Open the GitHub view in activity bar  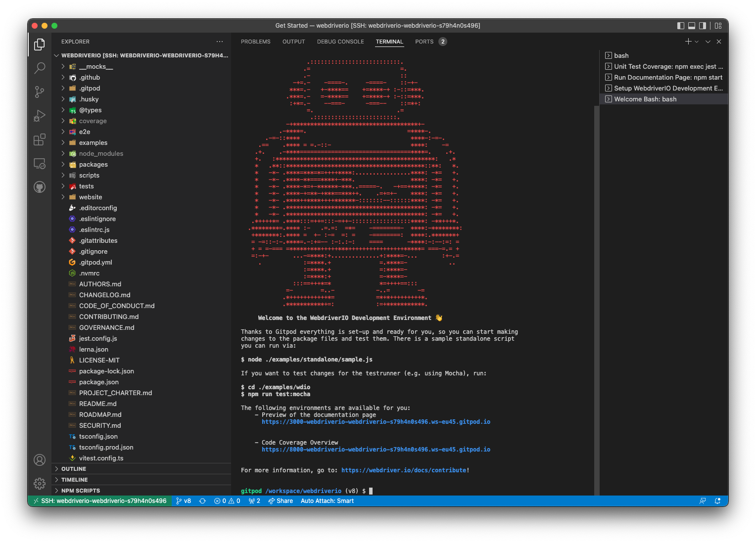click(x=40, y=187)
